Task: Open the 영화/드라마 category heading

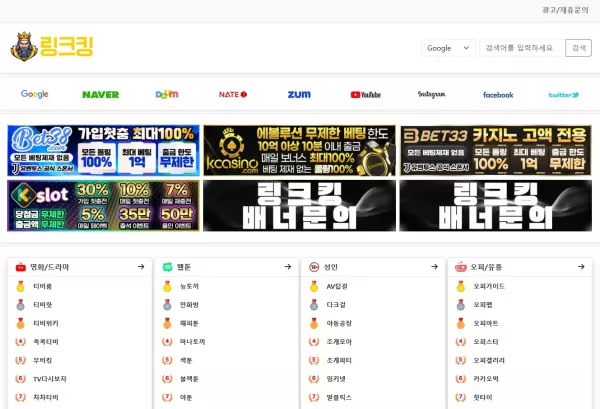Action: click(x=50, y=267)
